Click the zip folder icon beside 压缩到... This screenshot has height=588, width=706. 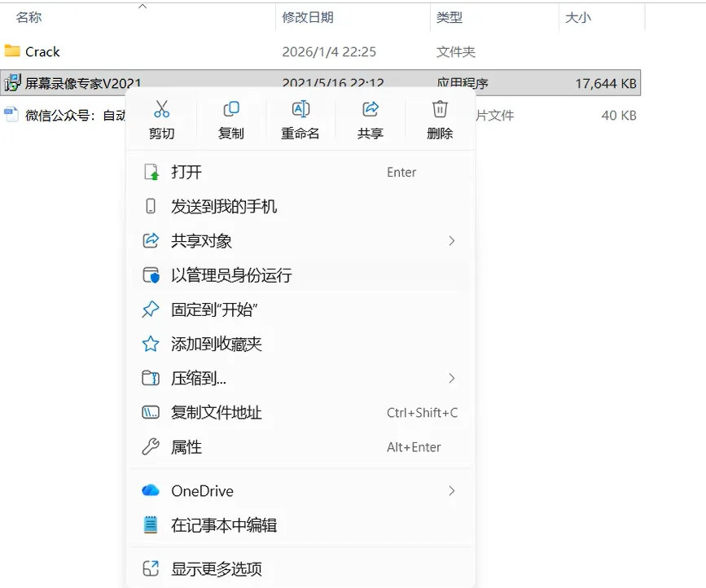pos(151,378)
